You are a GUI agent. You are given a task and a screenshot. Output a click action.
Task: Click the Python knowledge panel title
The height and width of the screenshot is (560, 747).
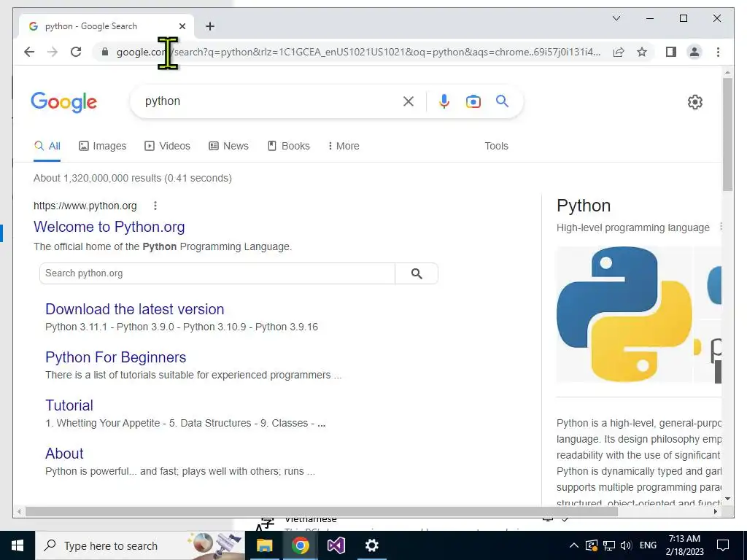tap(584, 206)
